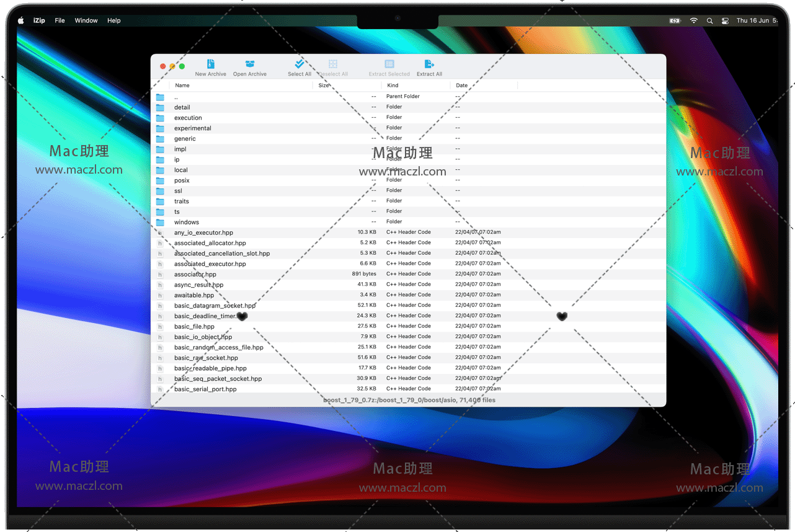
Task: Click the Extract All toolbar icon
Action: [x=429, y=64]
